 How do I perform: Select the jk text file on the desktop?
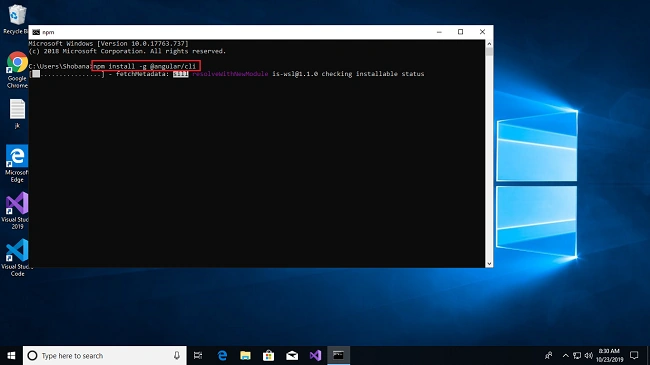point(17,114)
